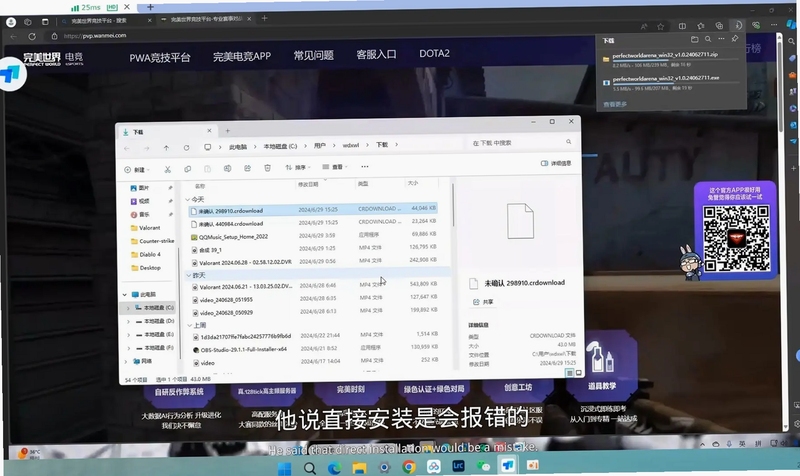
Task: Switch to second Edge tab 完美世界竞技平台
Action: (x=205, y=19)
